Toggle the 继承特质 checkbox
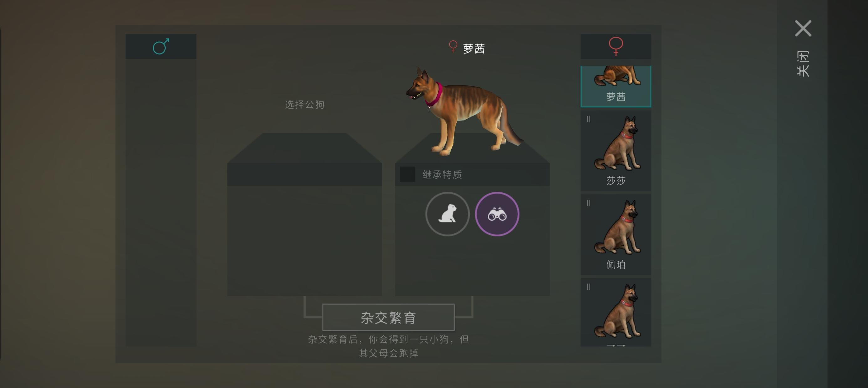The width and height of the screenshot is (868, 388). (x=407, y=175)
